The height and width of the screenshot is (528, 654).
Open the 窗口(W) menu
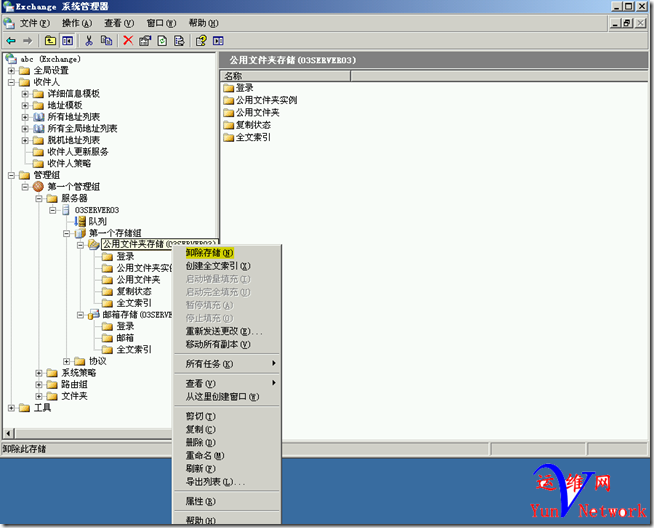(161, 23)
